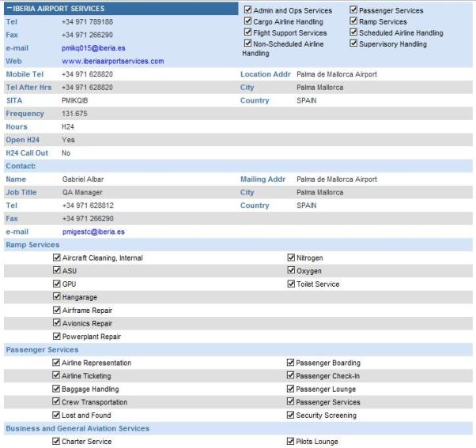The height and width of the screenshot is (448, 476).
Task: Toggle Airframe Repair checkbox
Action: 56,310
